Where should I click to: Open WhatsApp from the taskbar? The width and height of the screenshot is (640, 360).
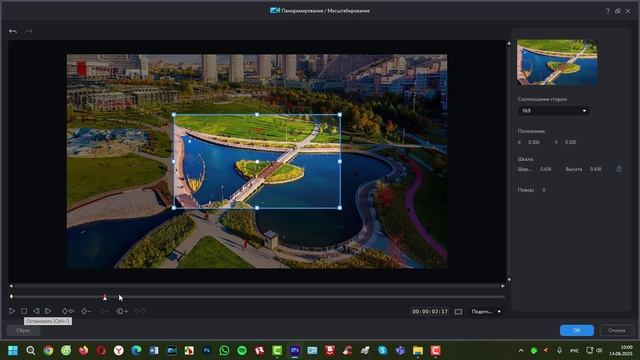pyautogui.click(x=224, y=351)
